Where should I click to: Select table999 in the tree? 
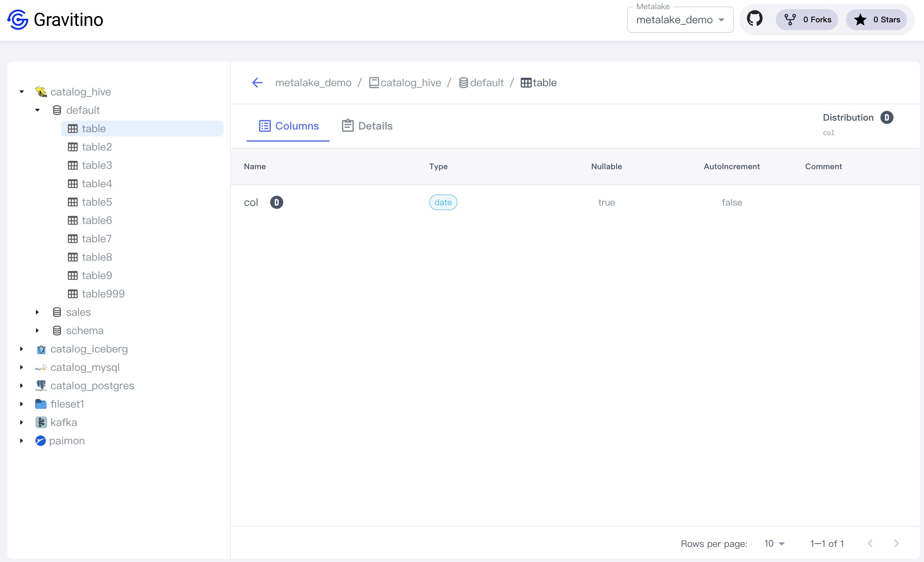pyautogui.click(x=103, y=293)
